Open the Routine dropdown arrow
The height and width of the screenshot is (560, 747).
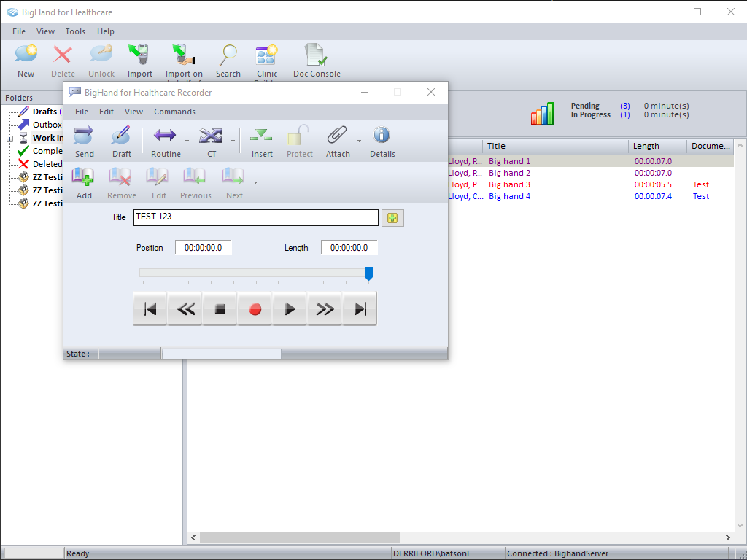click(x=187, y=141)
